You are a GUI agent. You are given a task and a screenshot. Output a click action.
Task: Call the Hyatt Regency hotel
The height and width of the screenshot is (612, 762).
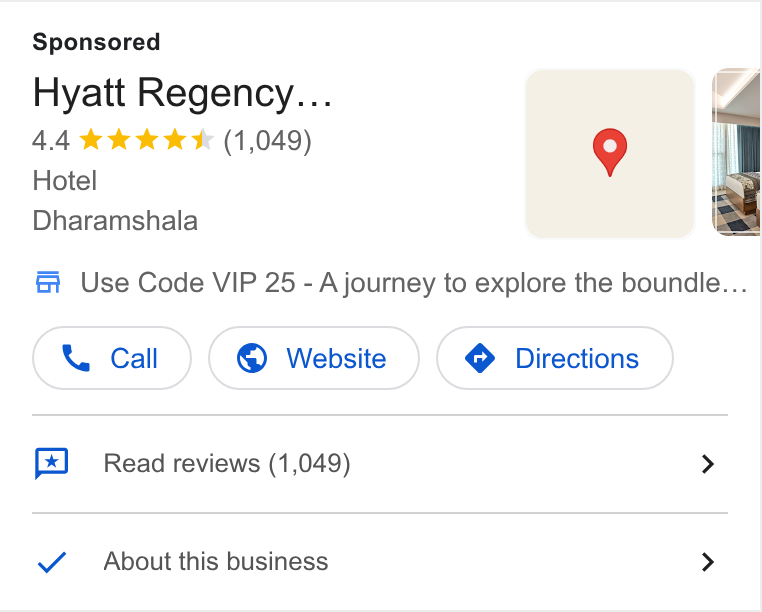[x=112, y=358]
